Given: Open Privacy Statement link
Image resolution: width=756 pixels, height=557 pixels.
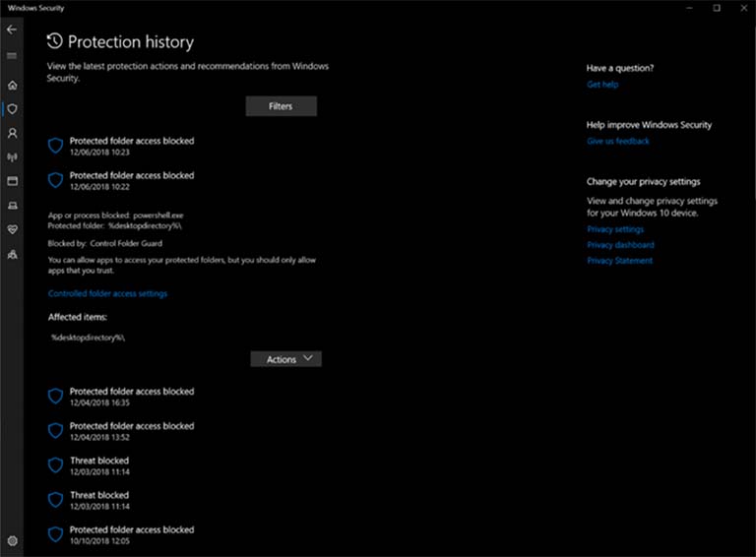Looking at the screenshot, I should pyautogui.click(x=619, y=261).
